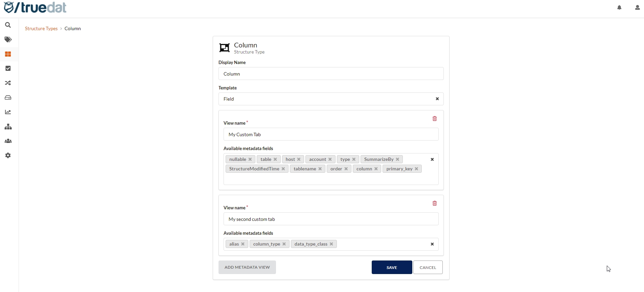Open the line chart sidebar icon
Screen dimensions: 644x292
point(8,112)
